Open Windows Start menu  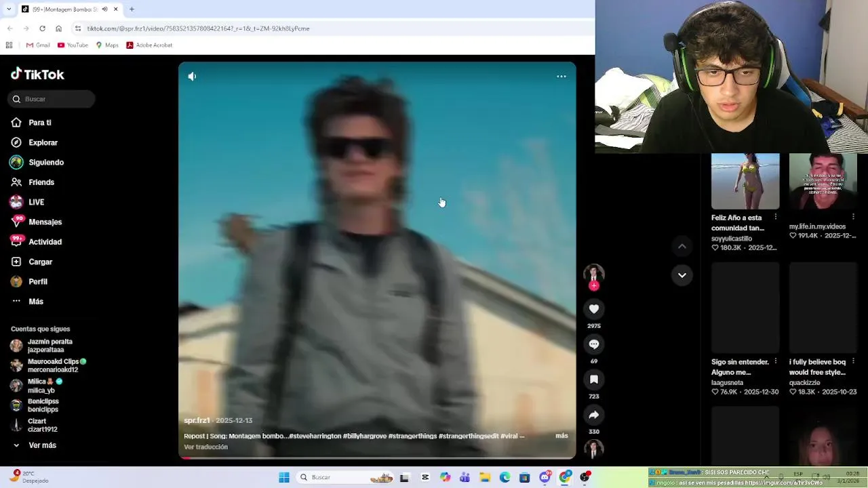pos(284,478)
